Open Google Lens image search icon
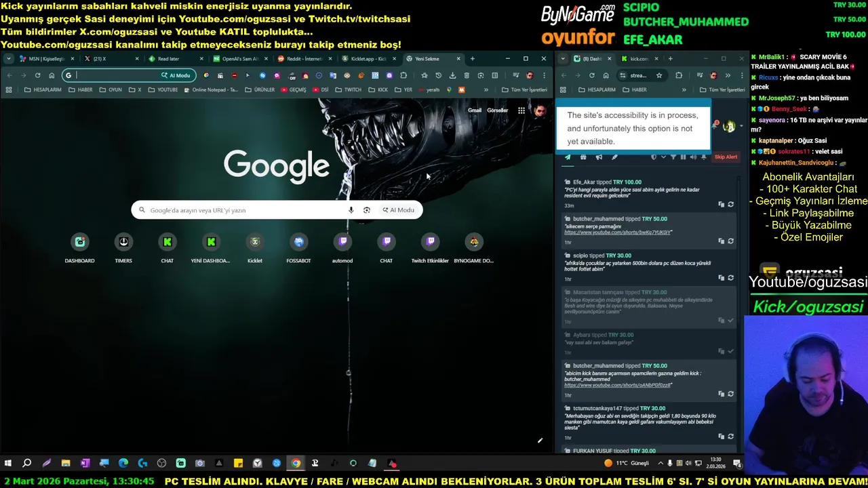This screenshot has height=488, width=868. coord(367,210)
